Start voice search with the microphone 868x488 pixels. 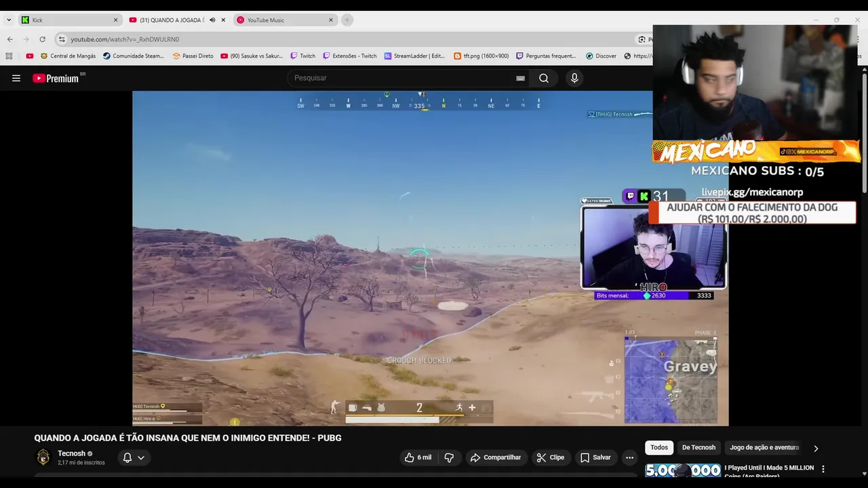coord(574,78)
